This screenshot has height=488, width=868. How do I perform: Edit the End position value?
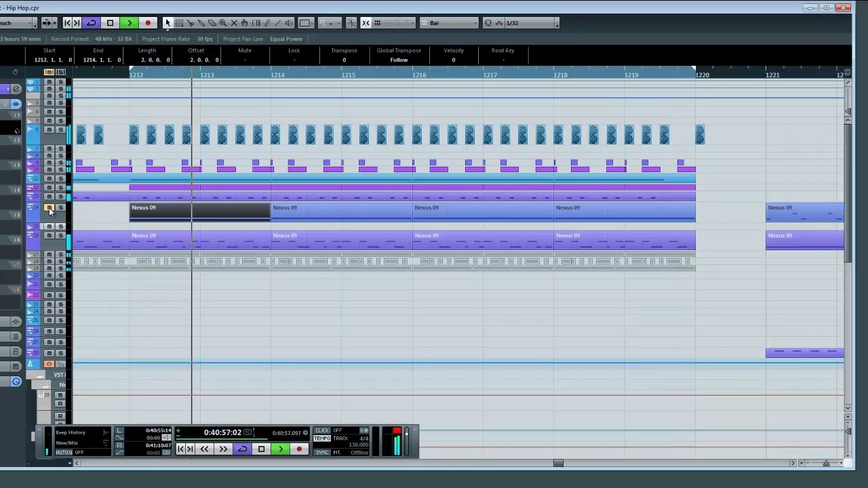[102, 60]
